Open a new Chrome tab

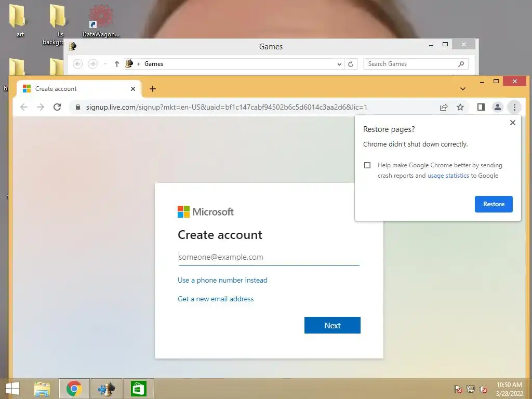click(x=153, y=89)
